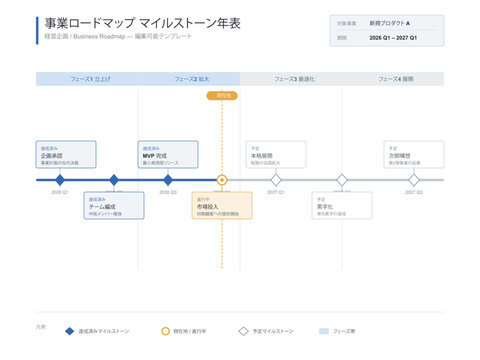Click the hollow diamond marker at 2027 Q3

[x=414, y=180]
